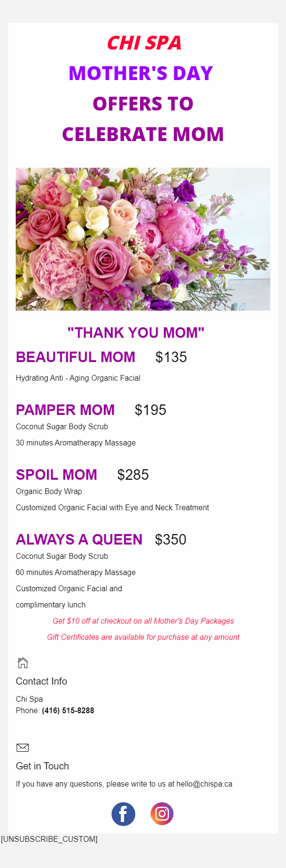Open the Facebook social icon
Image resolution: width=286 pixels, height=868 pixels.
tap(123, 814)
